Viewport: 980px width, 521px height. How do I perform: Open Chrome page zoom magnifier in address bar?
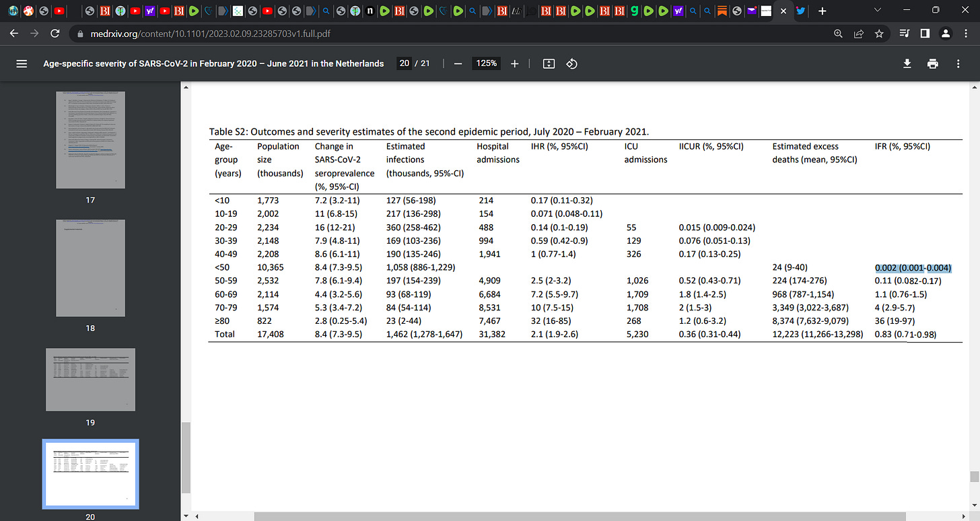(838, 33)
